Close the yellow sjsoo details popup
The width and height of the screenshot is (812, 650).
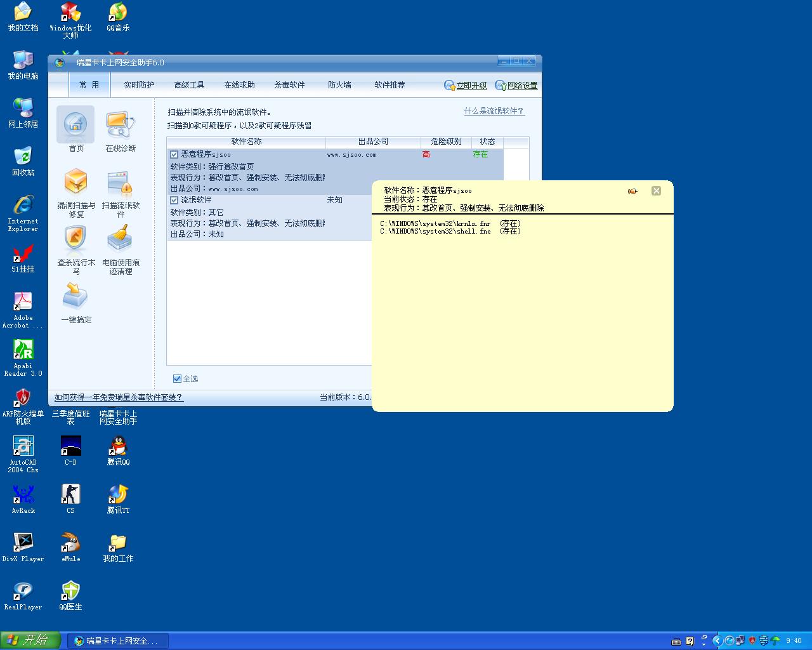[x=656, y=190]
